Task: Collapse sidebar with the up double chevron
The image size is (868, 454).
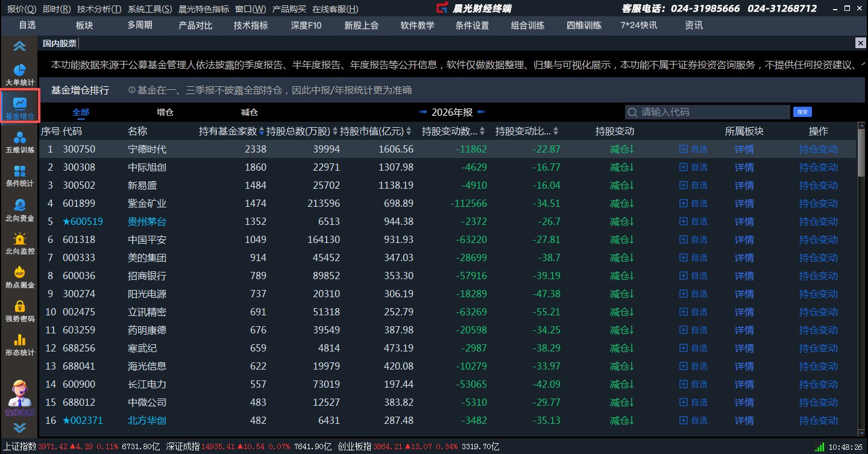Action: point(19,46)
